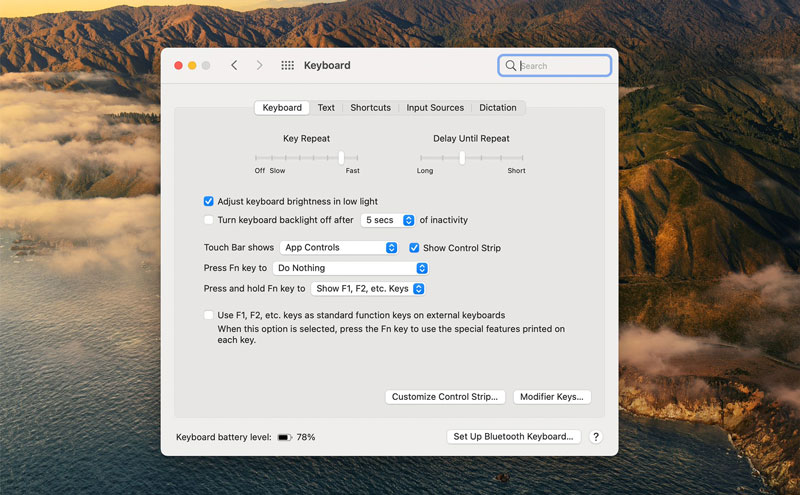This screenshot has height=495, width=800.
Task: Uncheck Show Control Strip
Action: (x=414, y=248)
